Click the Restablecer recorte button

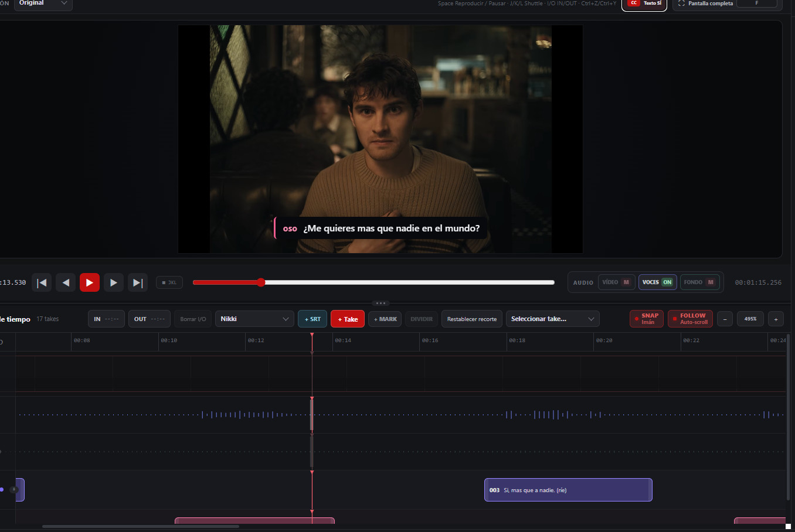click(472, 319)
